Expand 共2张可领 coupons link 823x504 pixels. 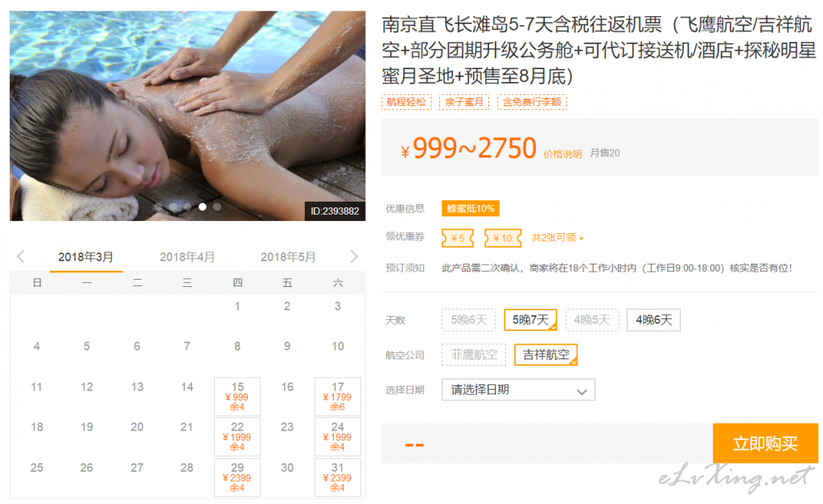(x=557, y=238)
